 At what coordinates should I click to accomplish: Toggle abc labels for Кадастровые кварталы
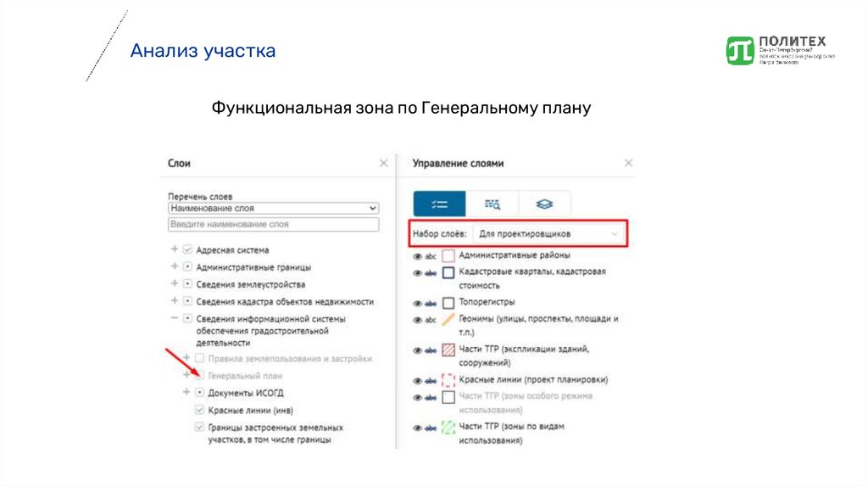click(431, 273)
